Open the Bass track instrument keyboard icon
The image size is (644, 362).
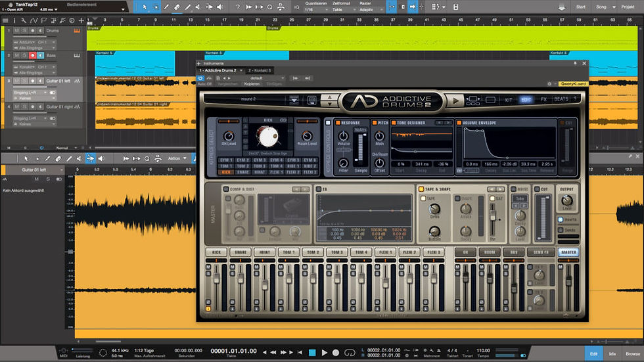(77, 55)
